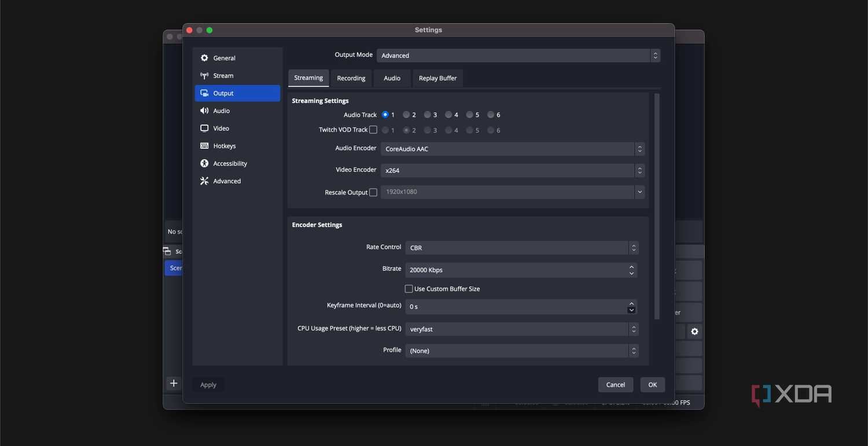This screenshot has height=446, width=868.
Task: Select the Output settings section
Action: click(x=237, y=93)
